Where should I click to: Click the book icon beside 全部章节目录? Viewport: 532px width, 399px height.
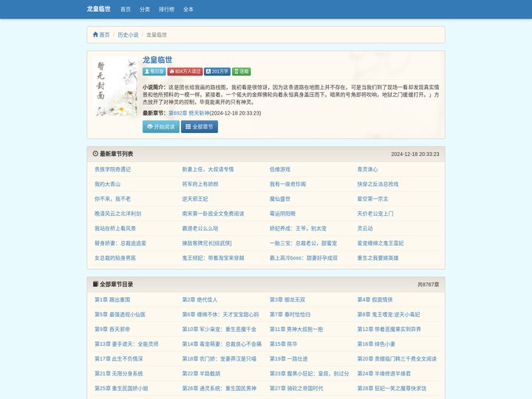point(95,284)
